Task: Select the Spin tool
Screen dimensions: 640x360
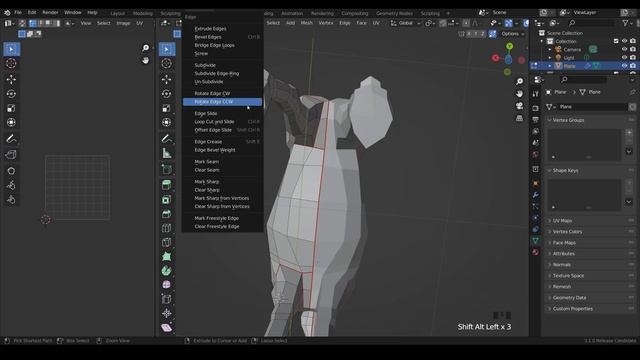Action: [x=167, y=271]
